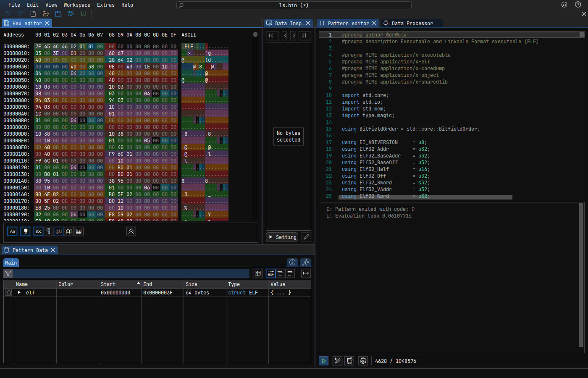Screen dimensions: 588x378
Task: Expand the elf struct row
Action: pyautogui.click(x=19, y=293)
